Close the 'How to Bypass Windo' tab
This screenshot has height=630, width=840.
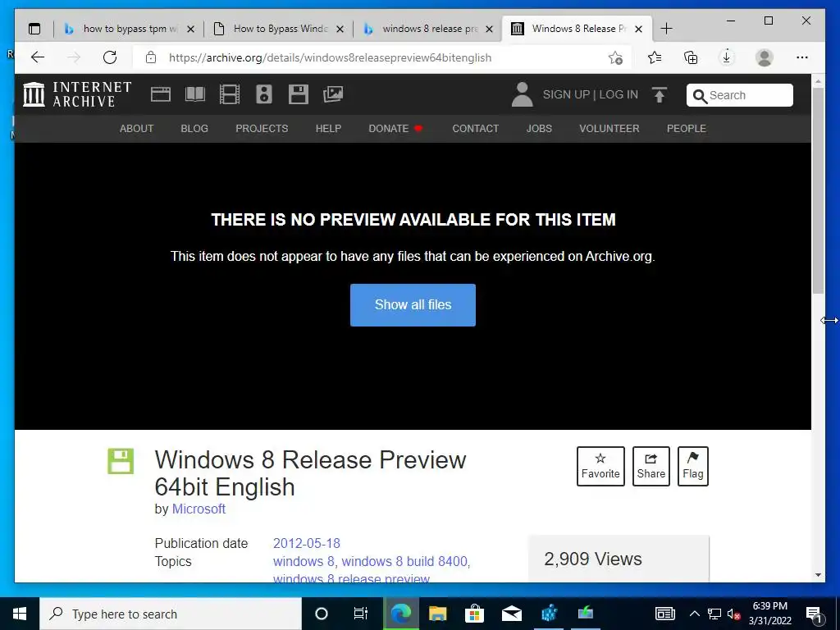tap(340, 29)
